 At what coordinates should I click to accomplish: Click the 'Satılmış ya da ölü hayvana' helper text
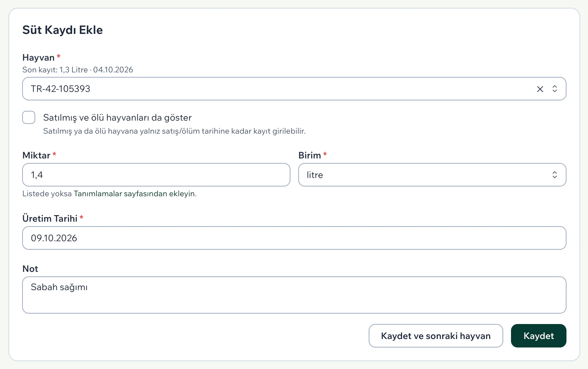pos(174,131)
